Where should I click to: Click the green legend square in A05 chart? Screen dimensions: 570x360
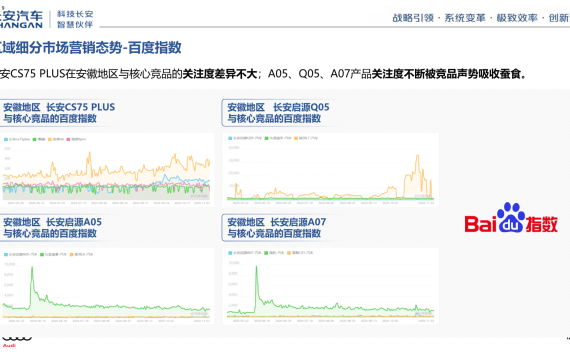42,255
